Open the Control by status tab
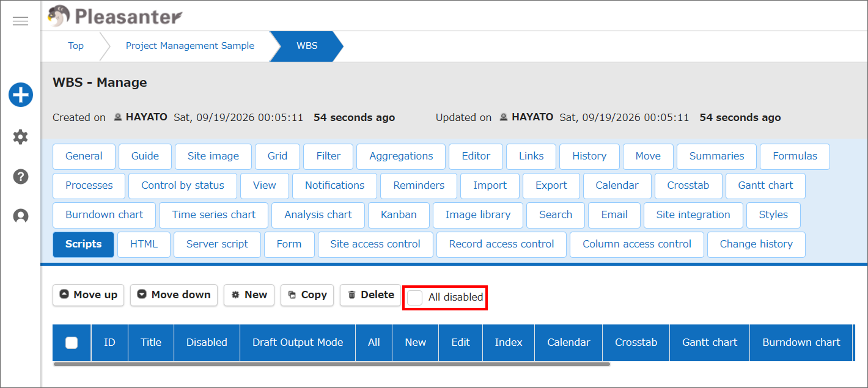Screen dimensions: 868x388 [x=183, y=186]
